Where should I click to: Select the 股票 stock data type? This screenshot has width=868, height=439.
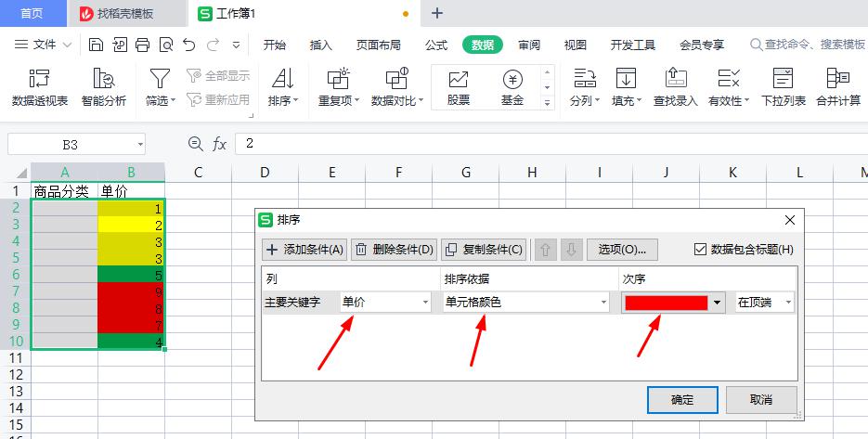pyautogui.click(x=459, y=87)
